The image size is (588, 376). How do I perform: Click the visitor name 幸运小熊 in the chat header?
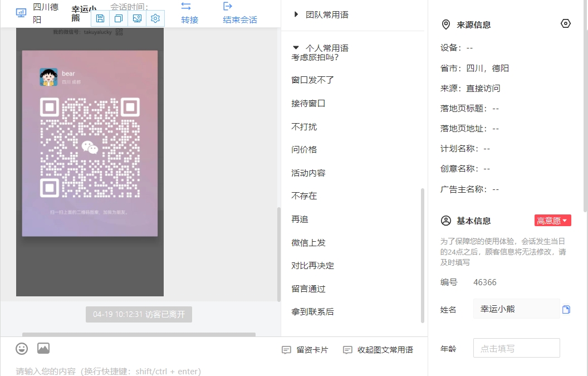(x=84, y=13)
